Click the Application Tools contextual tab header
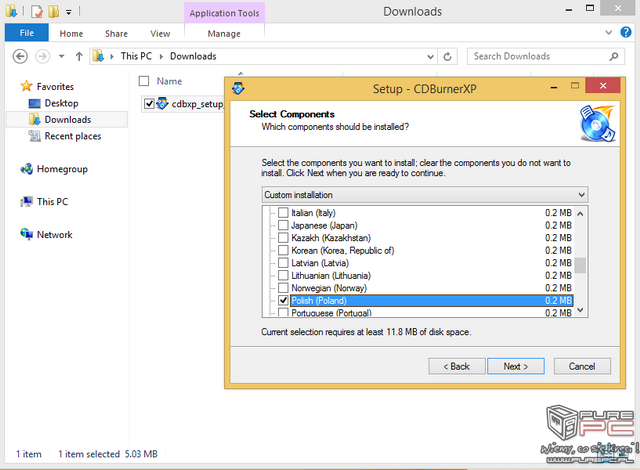 pyautogui.click(x=224, y=13)
